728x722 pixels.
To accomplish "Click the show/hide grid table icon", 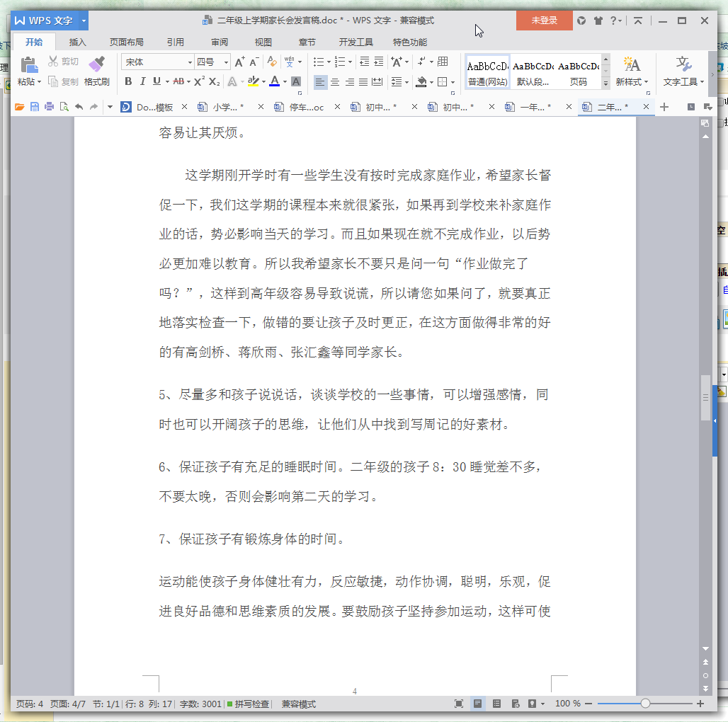I will [x=443, y=62].
